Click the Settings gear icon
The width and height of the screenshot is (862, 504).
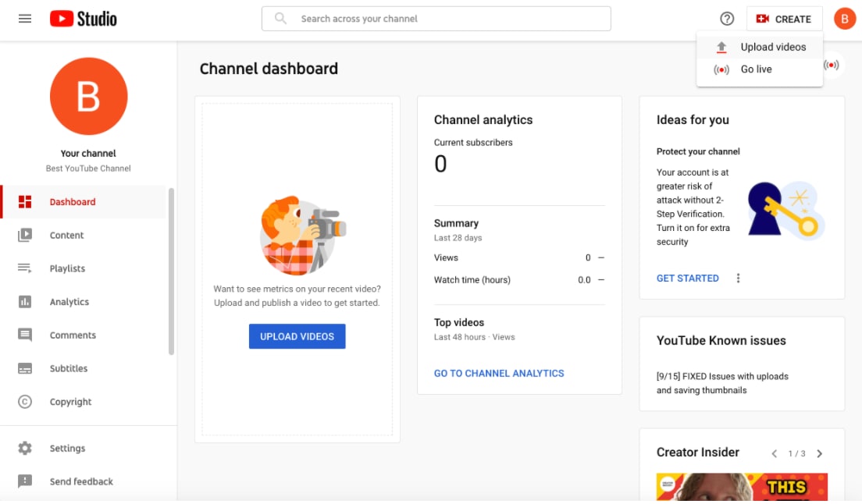click(25, 448)
